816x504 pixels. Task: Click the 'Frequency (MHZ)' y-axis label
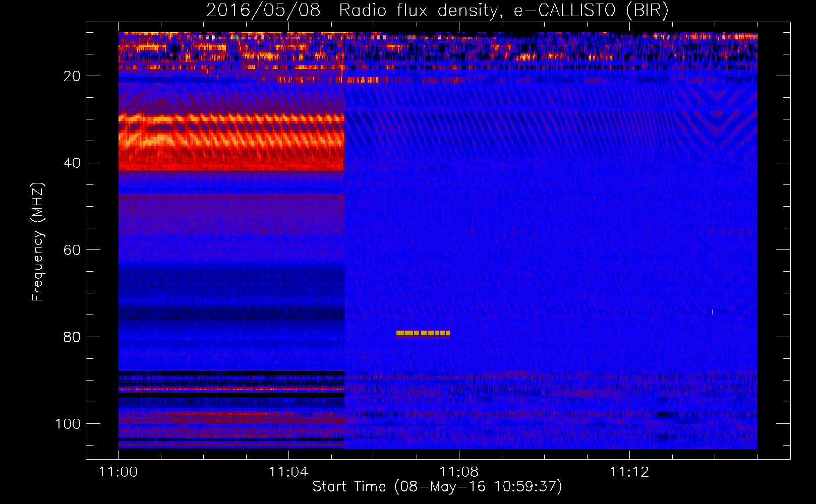coord(37,241)
